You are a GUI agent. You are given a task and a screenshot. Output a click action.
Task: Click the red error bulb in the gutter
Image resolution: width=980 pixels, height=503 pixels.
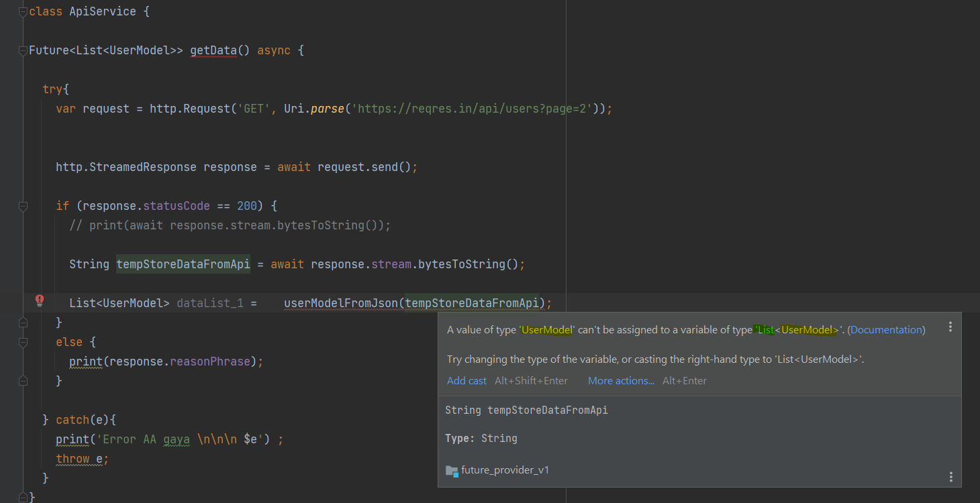coord(40,300)
